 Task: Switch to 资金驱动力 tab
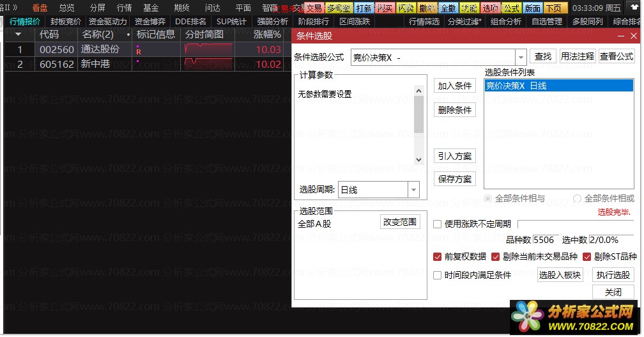click(x=108, y=21)
